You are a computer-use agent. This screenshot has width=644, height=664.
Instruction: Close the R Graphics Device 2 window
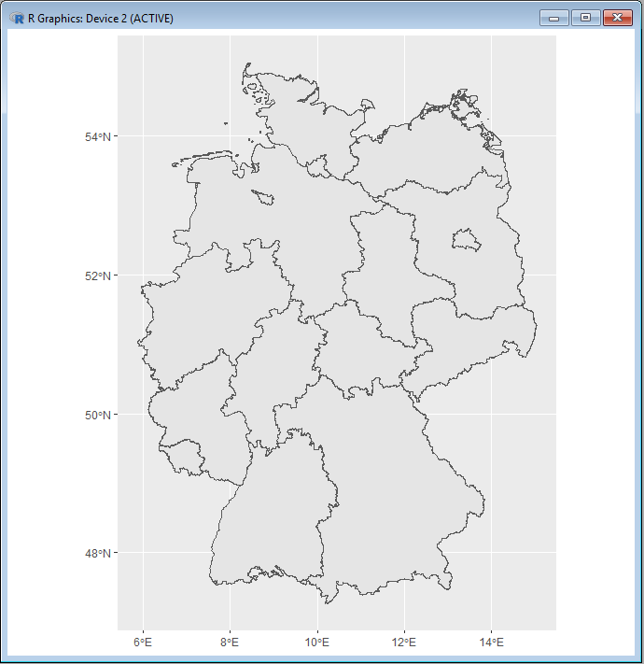click(617, 18)
